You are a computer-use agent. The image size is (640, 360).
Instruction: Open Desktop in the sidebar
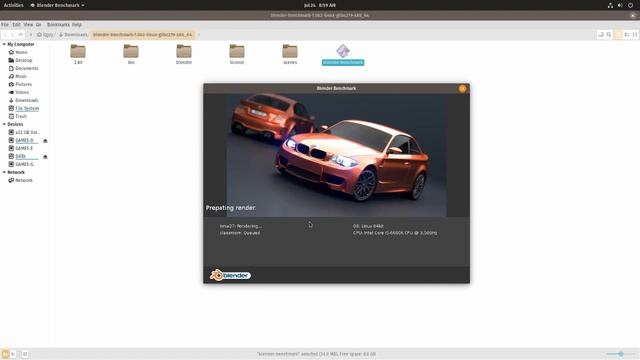tap(20, 60)
